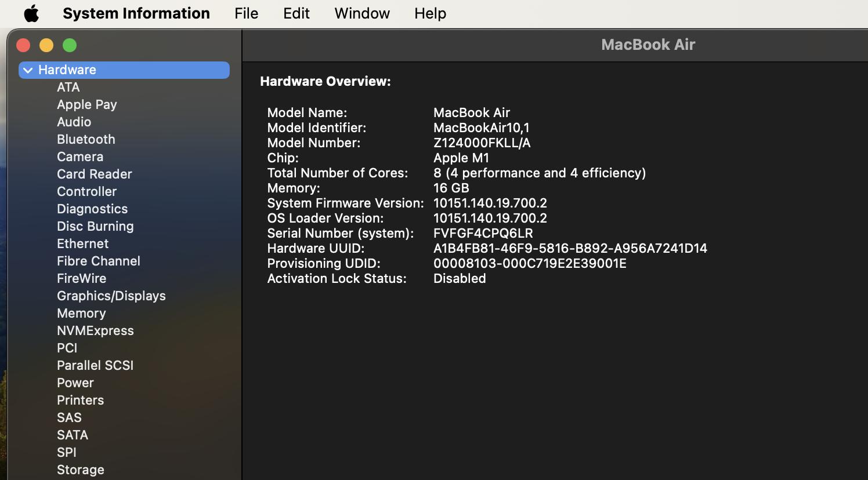Click the 8 cores performance/efficiency value

(x=540, y=173)
